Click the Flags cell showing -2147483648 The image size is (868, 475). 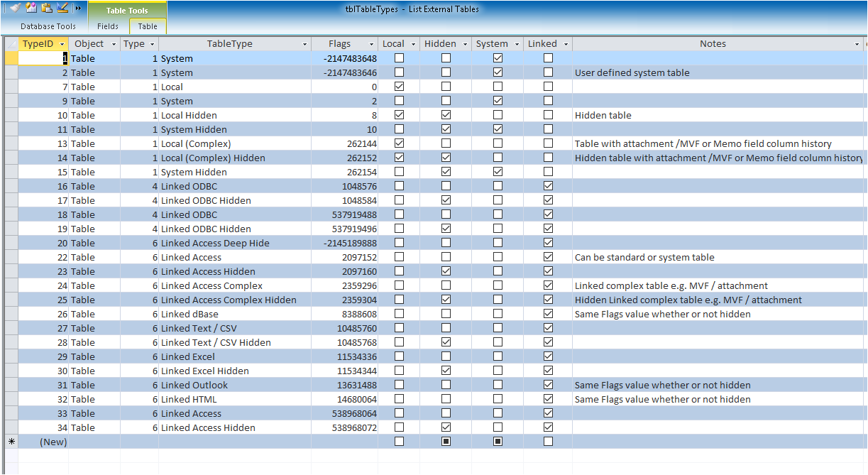(344, 58)
